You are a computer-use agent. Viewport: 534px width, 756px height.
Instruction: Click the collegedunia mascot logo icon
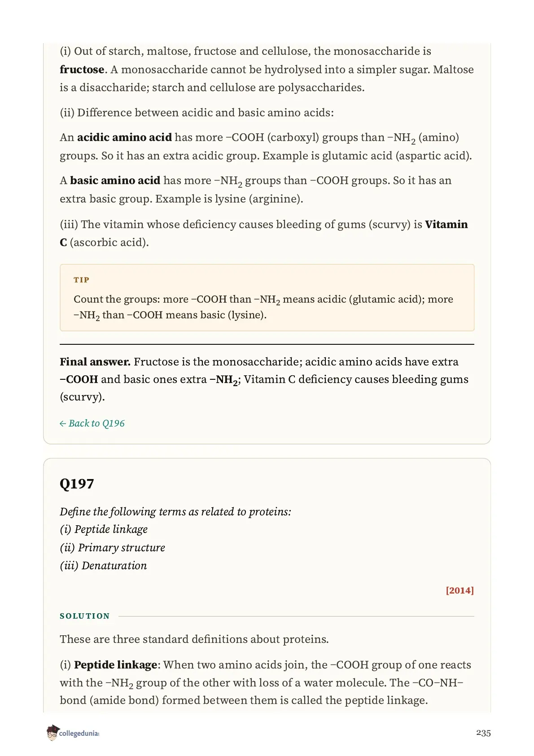[x=53, y=733]
